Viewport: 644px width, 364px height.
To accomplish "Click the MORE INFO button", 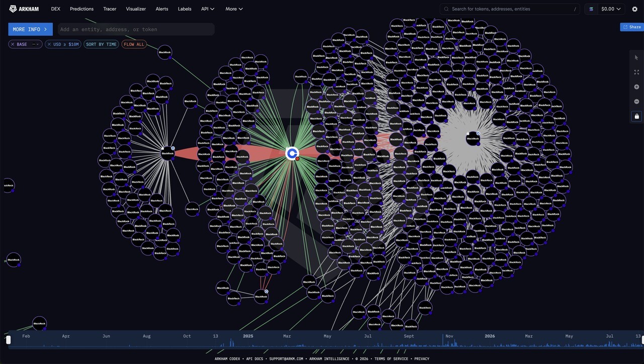I will click(x=30, y=29).
